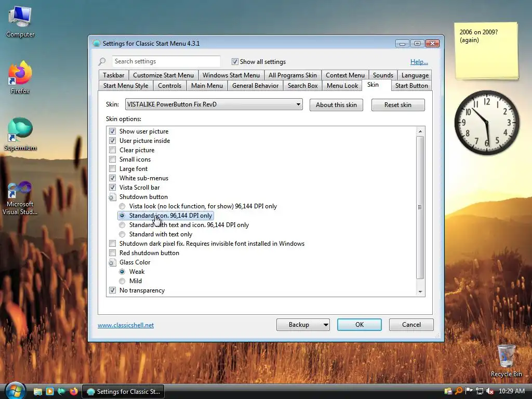Screen dimensions: 532x399
Task: Open the Start Menu Style tab
Action: coord(126,86)
